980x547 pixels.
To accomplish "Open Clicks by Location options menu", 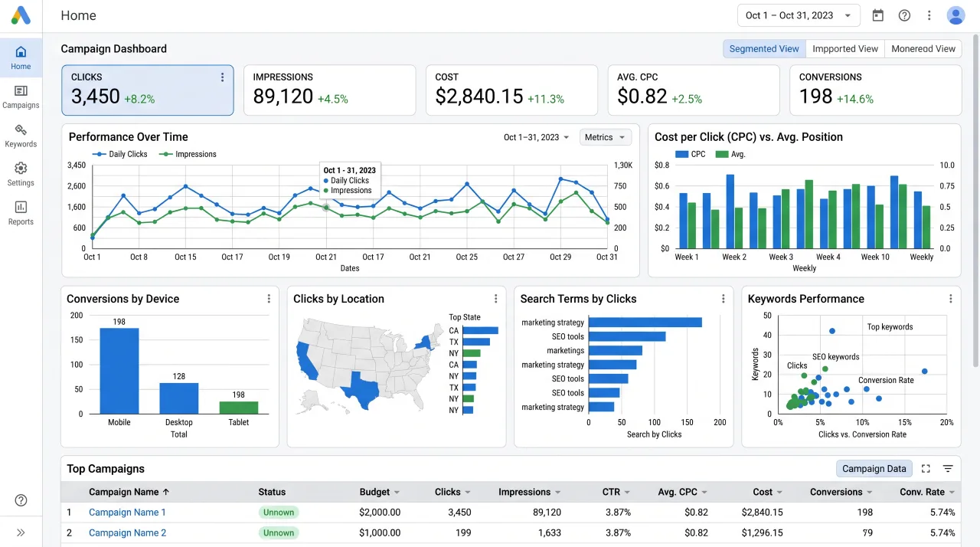I will tap(495, 299).
